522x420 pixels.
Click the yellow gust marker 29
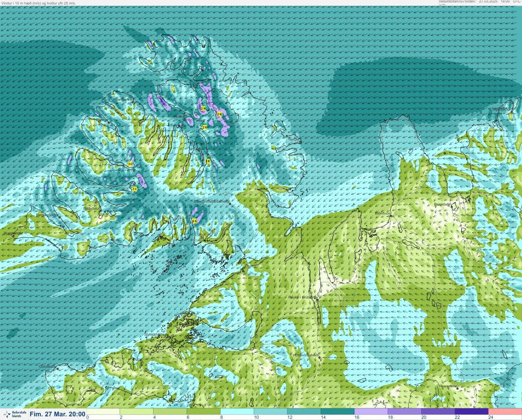tap(203, 108)
